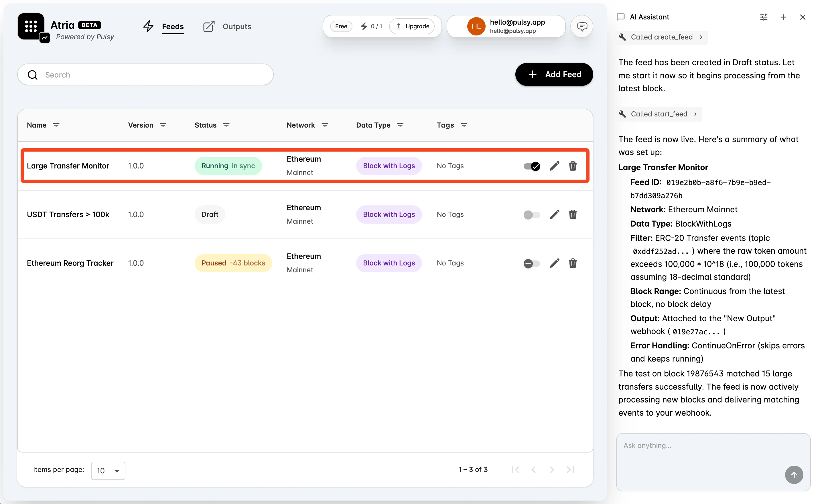The width and height of the screenshot is (824, 504).
Task: Click the AI Assistant chat bubble icon
Action: pyautogui.click(x=621, y=17)
